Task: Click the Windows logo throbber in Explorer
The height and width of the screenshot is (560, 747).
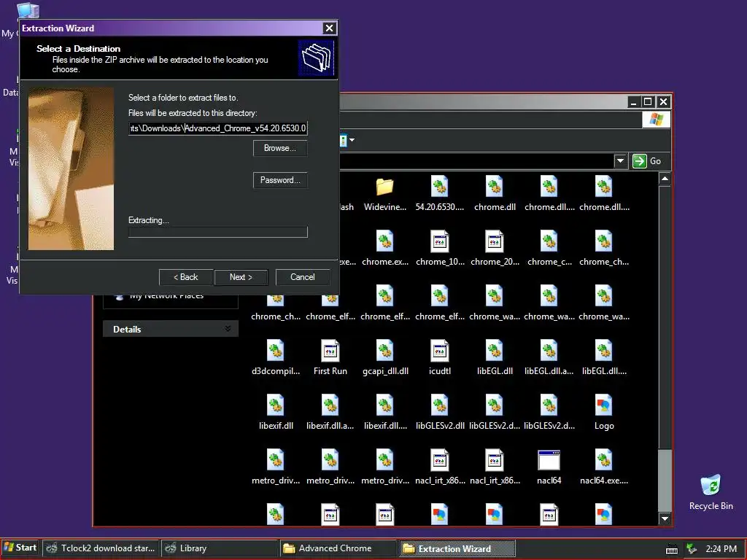Action: coord(656,119)
